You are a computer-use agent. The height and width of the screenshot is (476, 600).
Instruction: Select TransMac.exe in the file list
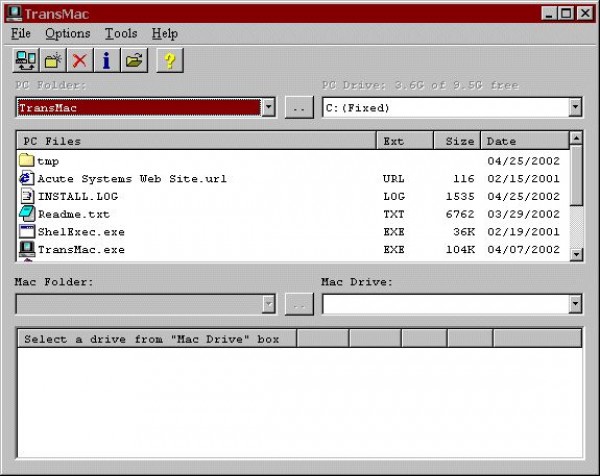(80, 250)
